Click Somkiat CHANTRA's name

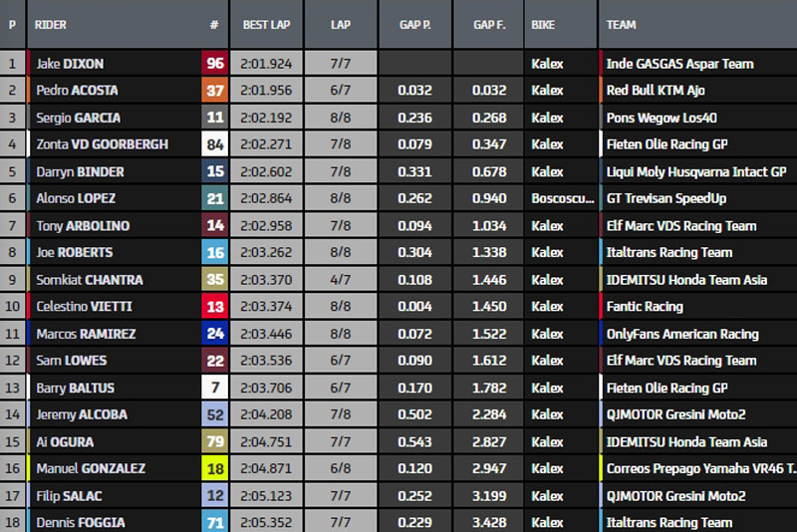pyautogui.click(x=89, y=280)
